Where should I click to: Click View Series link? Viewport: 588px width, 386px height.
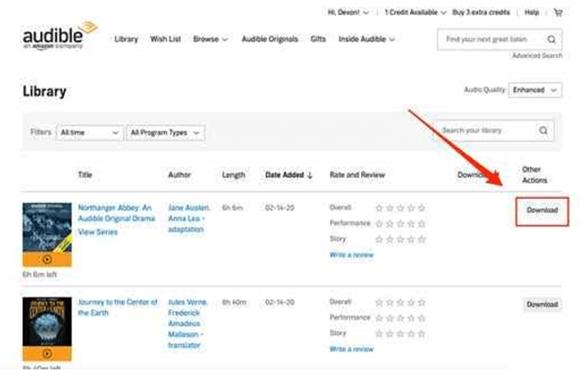coord(97,232)
